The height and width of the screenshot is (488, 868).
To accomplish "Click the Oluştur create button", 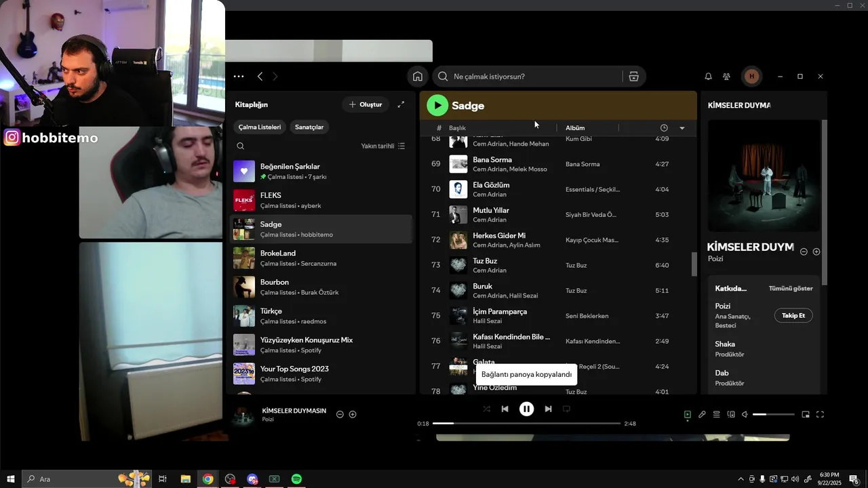I will 366,104.
